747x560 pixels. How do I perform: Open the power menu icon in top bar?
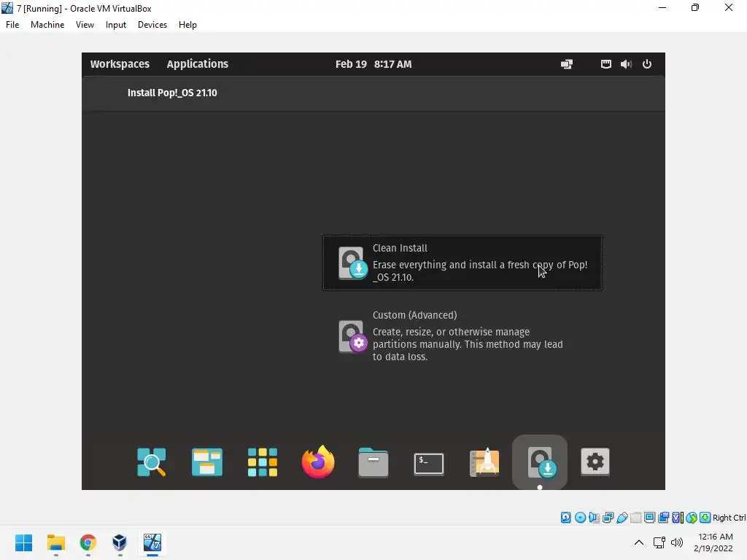pyautogui.click(x=646, y=64)
